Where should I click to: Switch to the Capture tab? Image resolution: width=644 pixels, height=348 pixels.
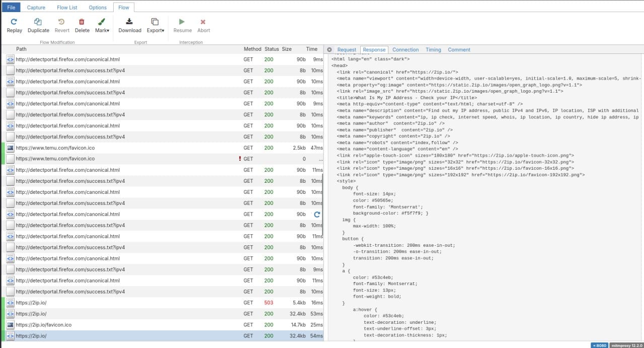(36, 8)
